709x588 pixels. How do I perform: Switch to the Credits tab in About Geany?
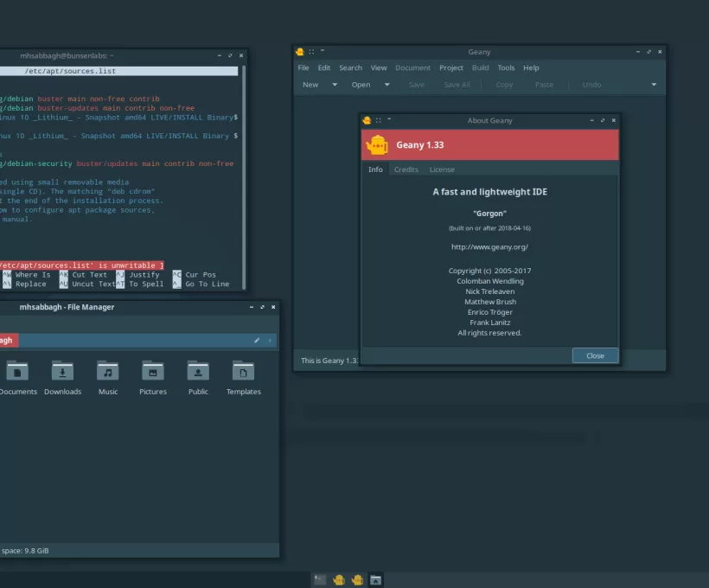tap(406, 169)
